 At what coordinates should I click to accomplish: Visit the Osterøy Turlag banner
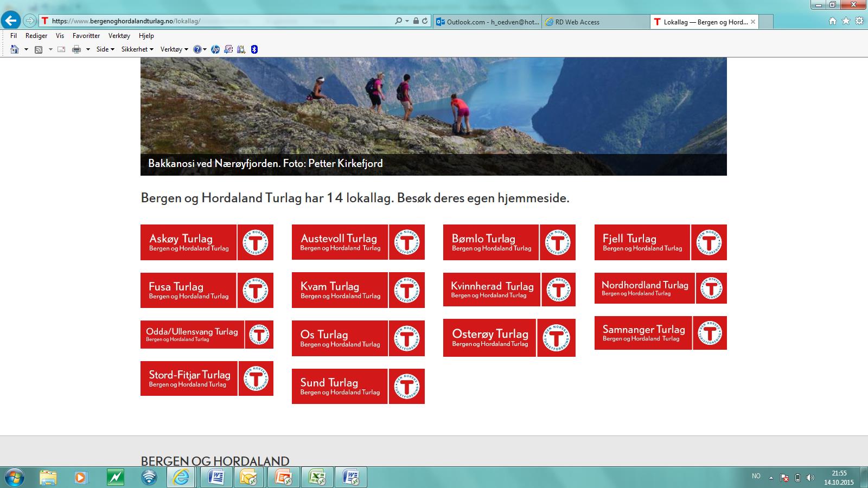coord(509,338)
